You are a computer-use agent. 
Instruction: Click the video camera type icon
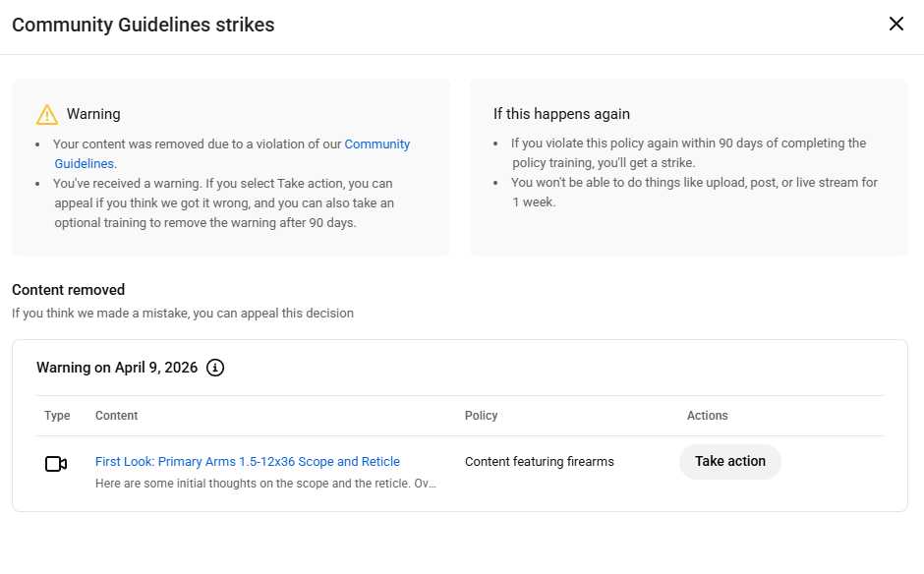[56, 464]
